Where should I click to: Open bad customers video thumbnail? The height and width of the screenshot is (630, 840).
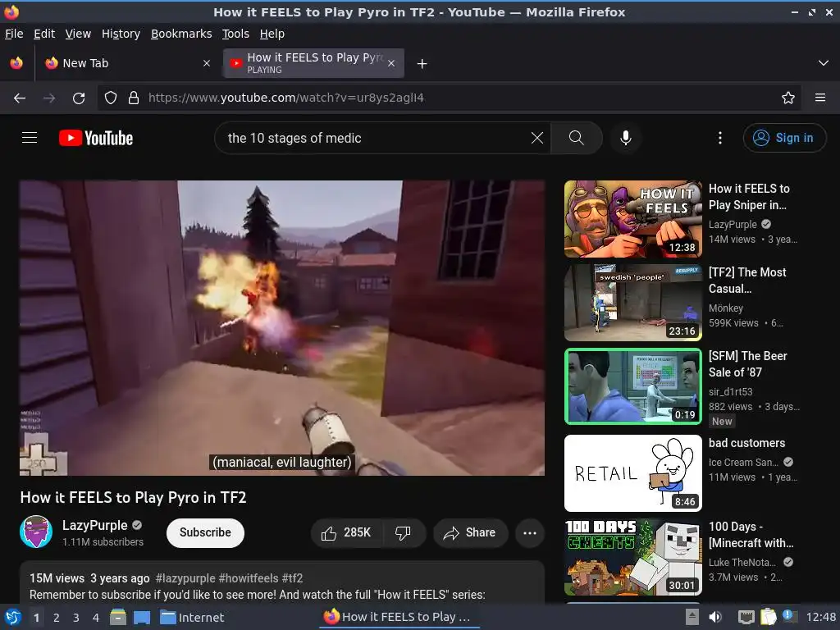[x=632, y=473]
